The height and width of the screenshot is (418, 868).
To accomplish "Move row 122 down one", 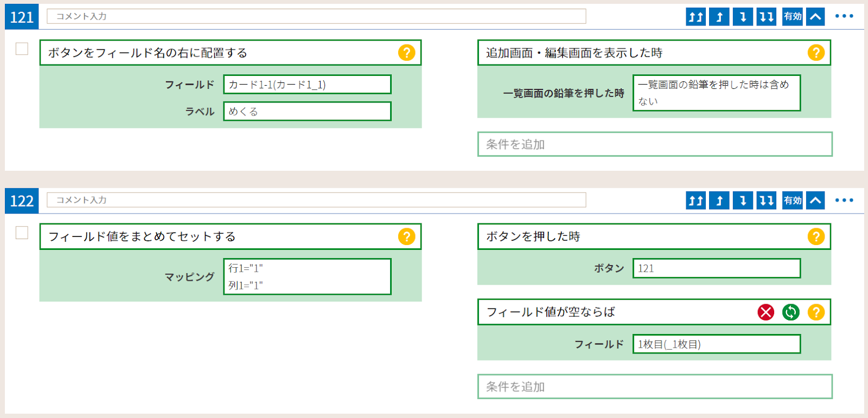I will pos(743,201).
